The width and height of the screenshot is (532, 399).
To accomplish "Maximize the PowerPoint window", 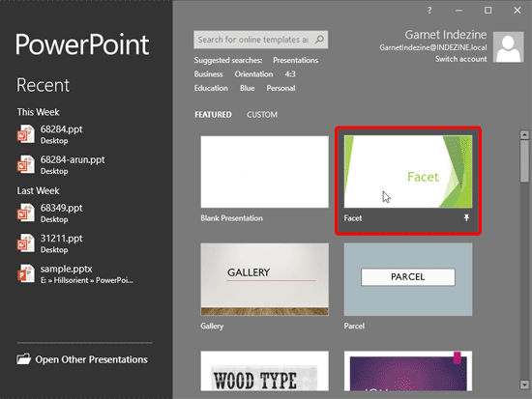I will coord(488,11).
